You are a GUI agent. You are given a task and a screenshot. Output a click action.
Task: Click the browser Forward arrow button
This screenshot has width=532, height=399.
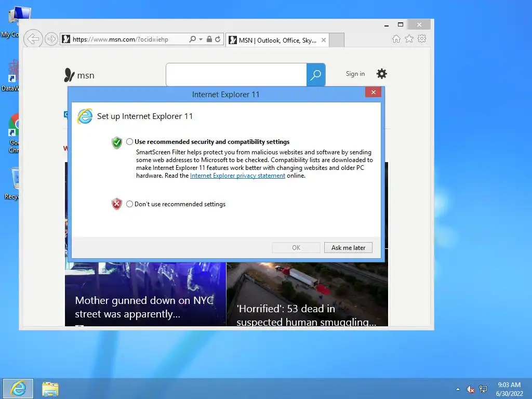tap(51, 39)
